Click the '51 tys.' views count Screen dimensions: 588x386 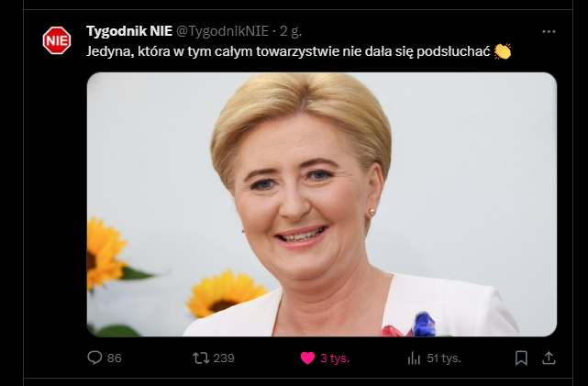(x=444, y=358)
